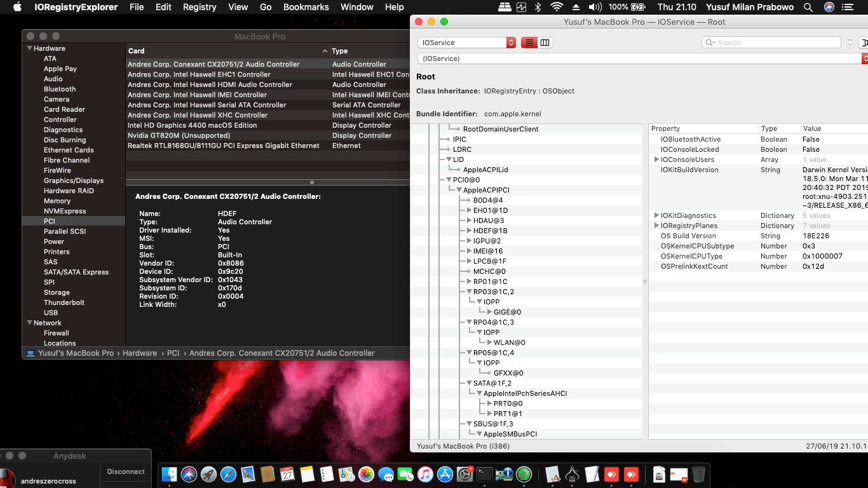Open Trash in the dock
Image resolution: width=868 pixels, height=488 pixels.
[x=698, y=474]
